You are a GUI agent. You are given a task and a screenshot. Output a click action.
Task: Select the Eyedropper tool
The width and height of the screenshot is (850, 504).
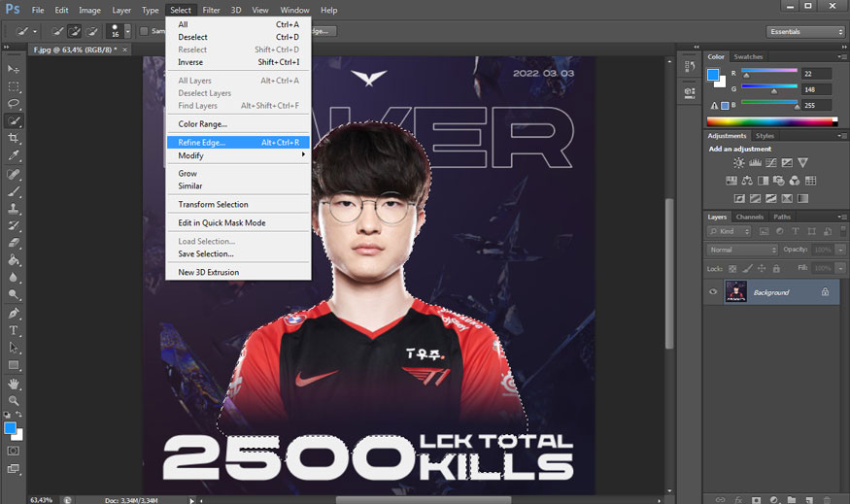(x=14, y=155)
